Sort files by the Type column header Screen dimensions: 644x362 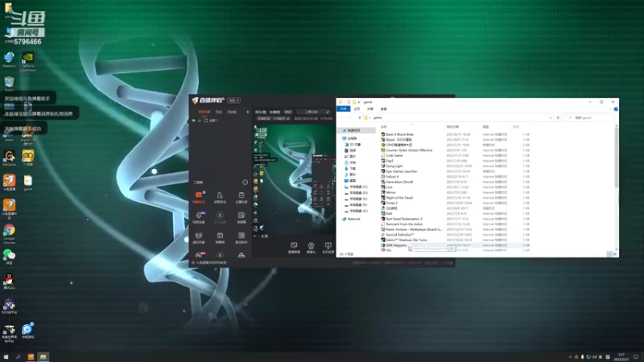[497, 127]
